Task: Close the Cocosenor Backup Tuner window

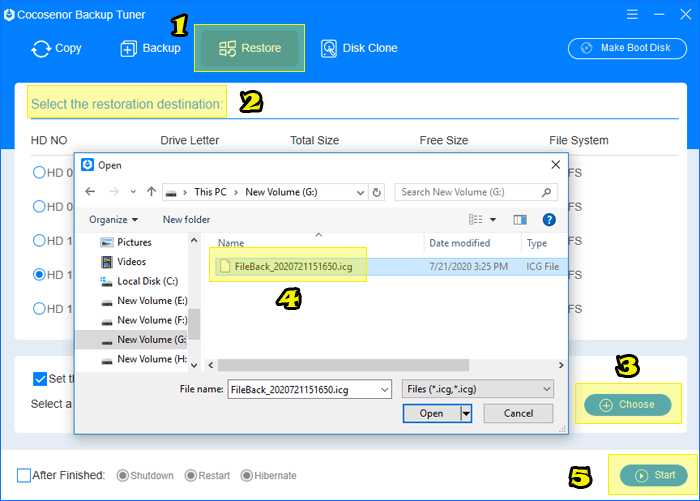Action: [686, 15]
